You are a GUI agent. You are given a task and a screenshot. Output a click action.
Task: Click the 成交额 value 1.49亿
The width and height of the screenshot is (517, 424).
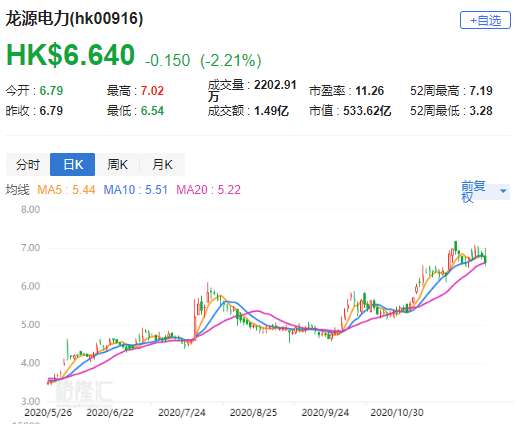(x=271, y=111)
